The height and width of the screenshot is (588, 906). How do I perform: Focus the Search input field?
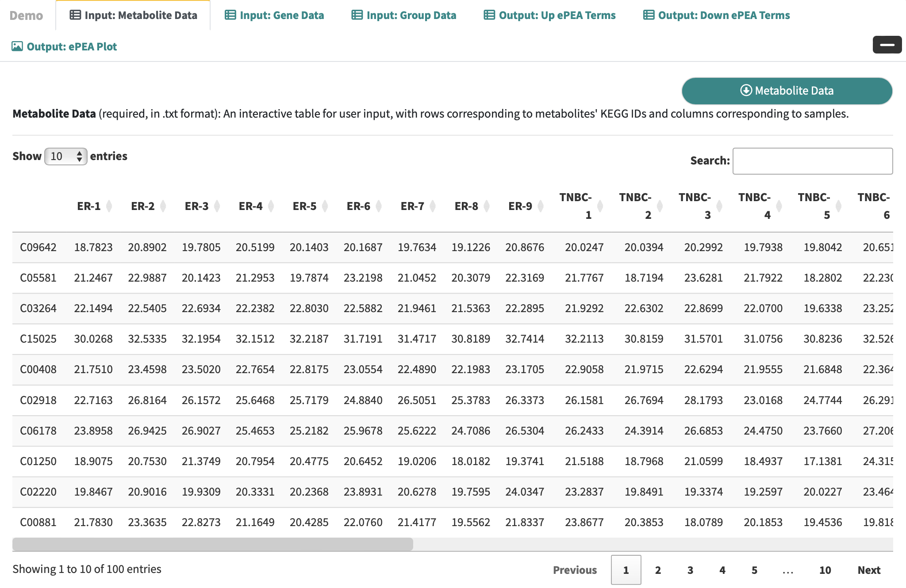812,161
